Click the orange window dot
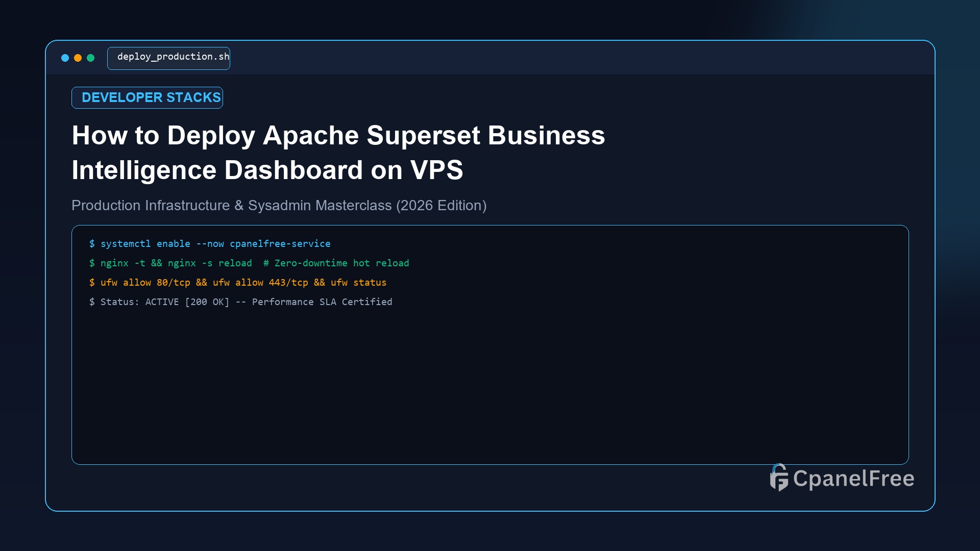Screen dimensions: 980x551 [x=78, y=58]
